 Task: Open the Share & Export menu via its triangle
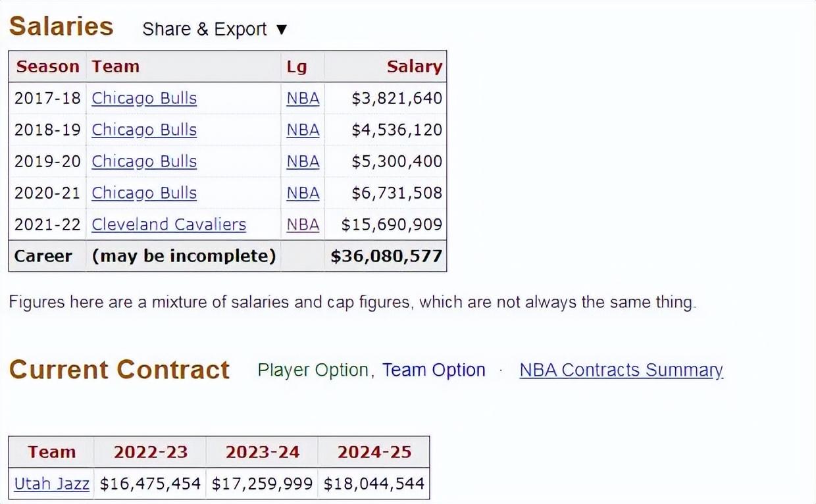pos(282,30)
